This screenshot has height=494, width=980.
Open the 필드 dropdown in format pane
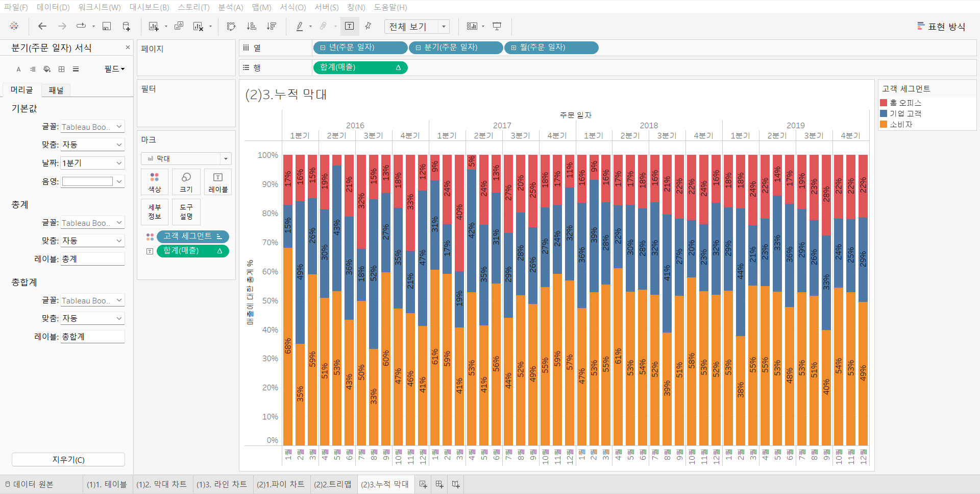point(114,69)
